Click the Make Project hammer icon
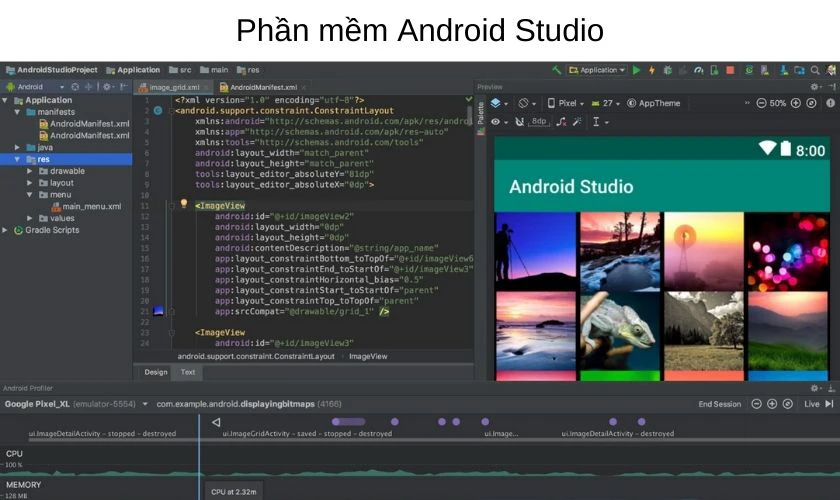The height and width of the screenshot is (500, 840). click(x=557, y=70)
